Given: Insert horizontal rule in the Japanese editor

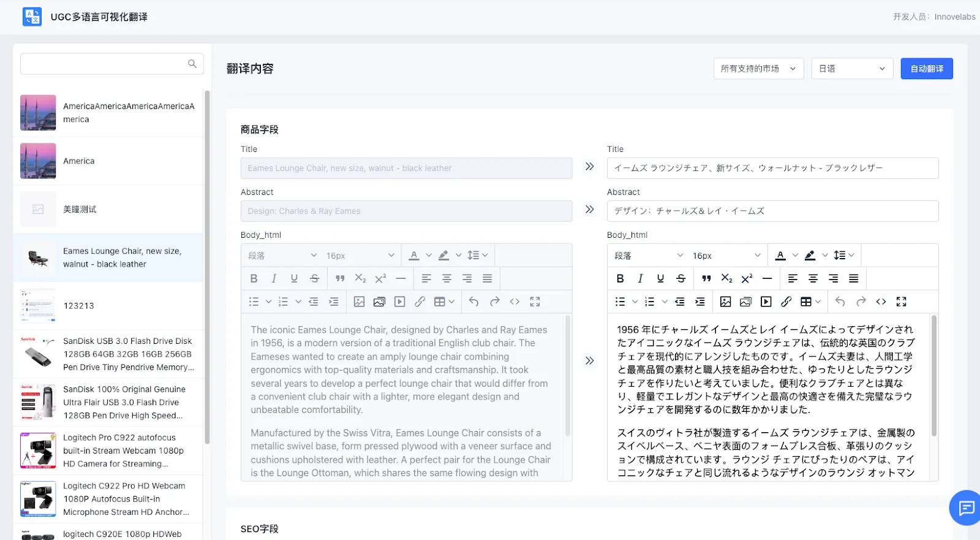Looking at the screenshot, I should pyautogui.click(x=767, y=278).
